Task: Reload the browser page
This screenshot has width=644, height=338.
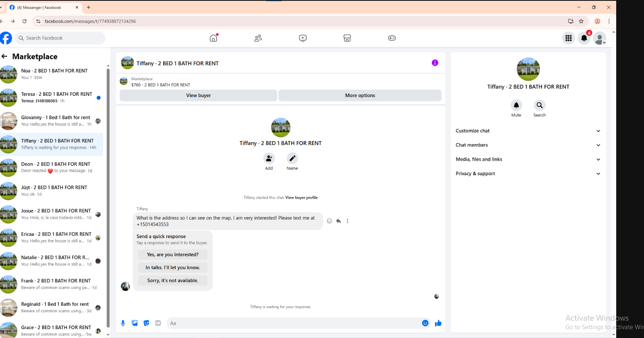Action: [25, 21]
